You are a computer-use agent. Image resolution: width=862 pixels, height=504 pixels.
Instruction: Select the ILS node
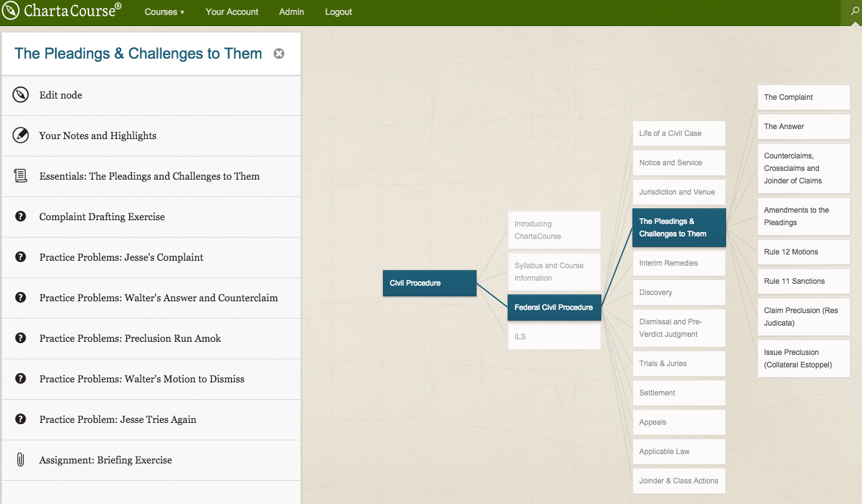click(x=554, y=337)
